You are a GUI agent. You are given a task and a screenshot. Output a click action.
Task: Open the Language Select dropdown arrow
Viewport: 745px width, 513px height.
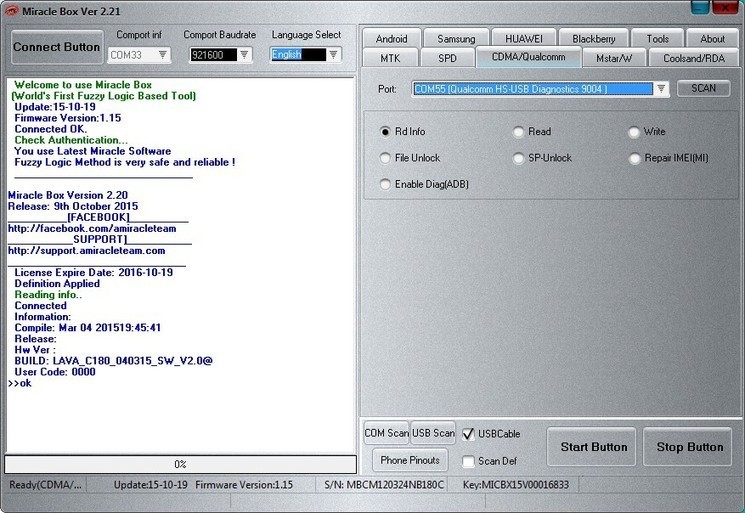tap(334, 55)
